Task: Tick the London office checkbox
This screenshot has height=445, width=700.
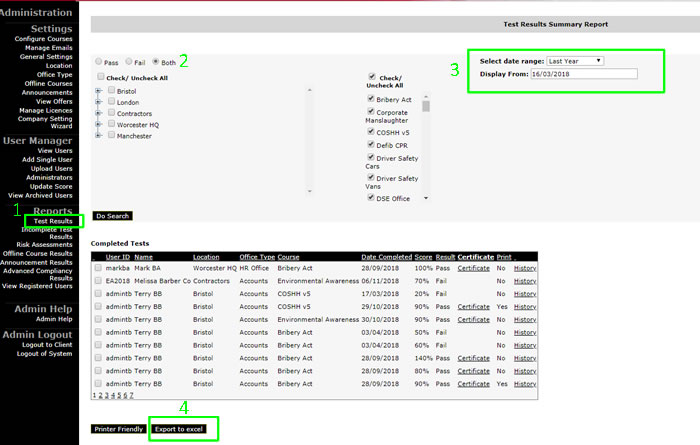Action: (110, 102)
